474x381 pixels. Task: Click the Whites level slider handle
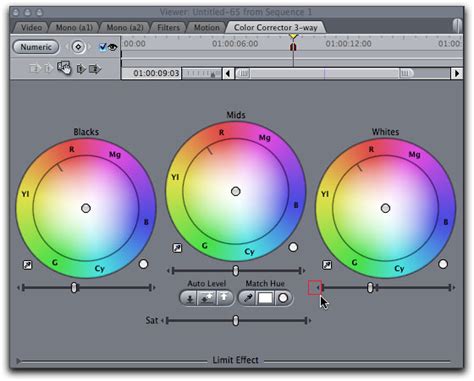(x=370, y=288)
